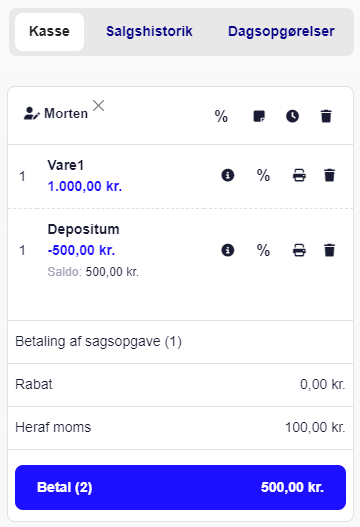Screen dimensions: 360x527
Task: Apply discount to Depositum line
Action: pyautogui.click(x=263, y=250)
